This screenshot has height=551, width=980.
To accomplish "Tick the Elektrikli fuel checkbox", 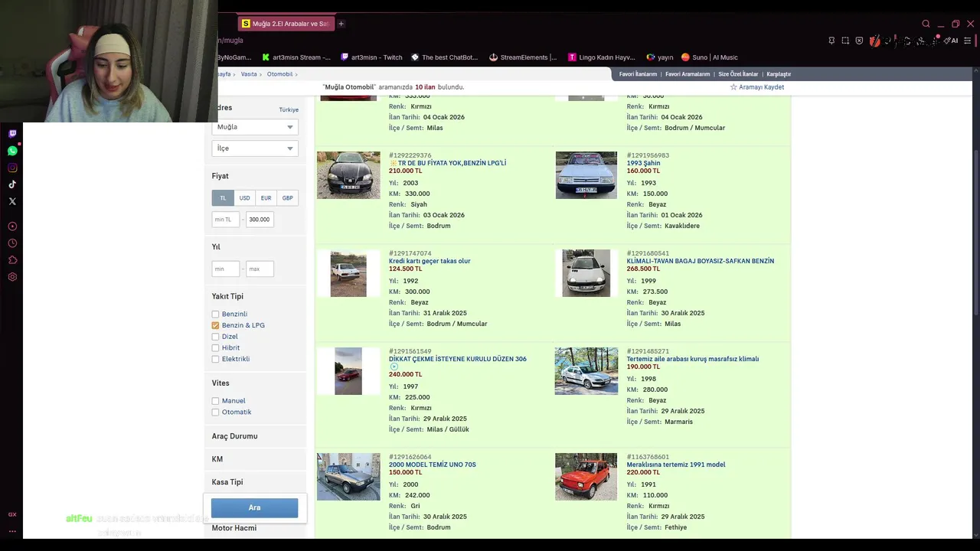I will click(215, 359).
